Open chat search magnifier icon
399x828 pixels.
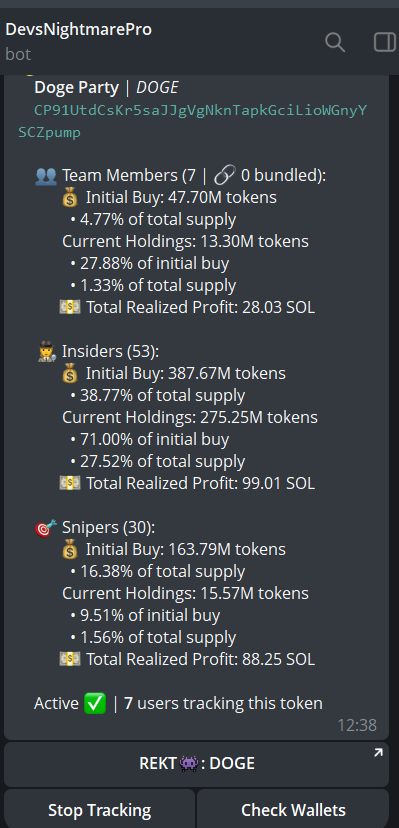click(x=335, y=42)
